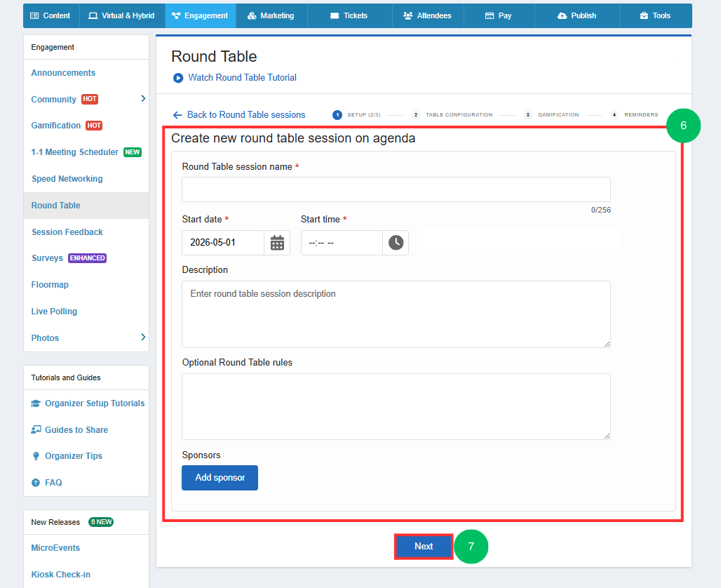Expand the Photos submenu chevron
721x588 pixels.
143,338
